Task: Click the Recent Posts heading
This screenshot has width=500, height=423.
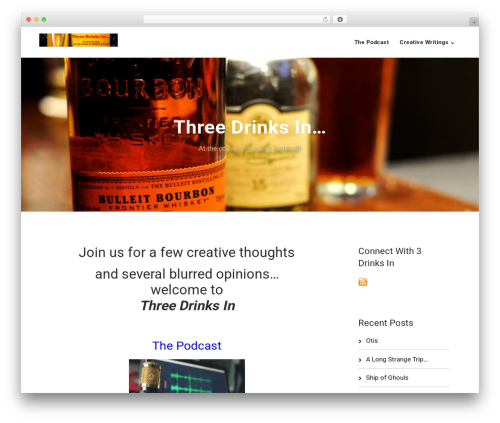Action: pos(386,323)
